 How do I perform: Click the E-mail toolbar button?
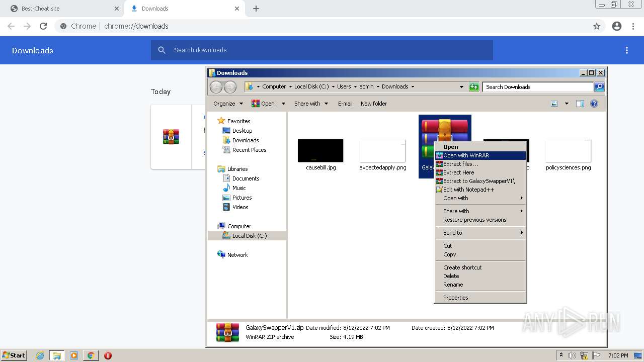(x=345, y=104)
